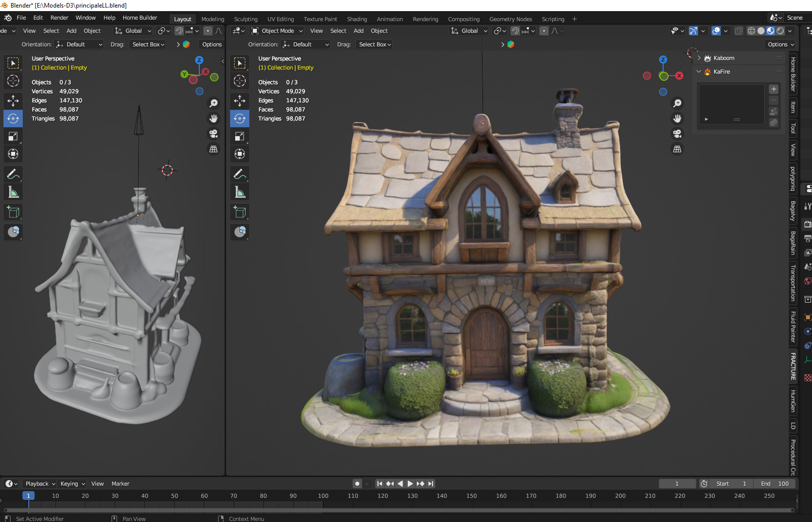Screen dimensions: 812x522
Task: Open the Home Builder menu
Action: pos(140,18)
